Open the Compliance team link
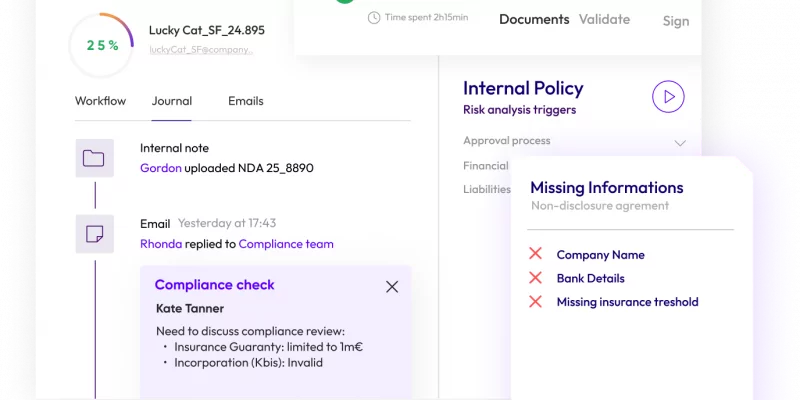This screenshot has height=400, width=800. (286, 244)
